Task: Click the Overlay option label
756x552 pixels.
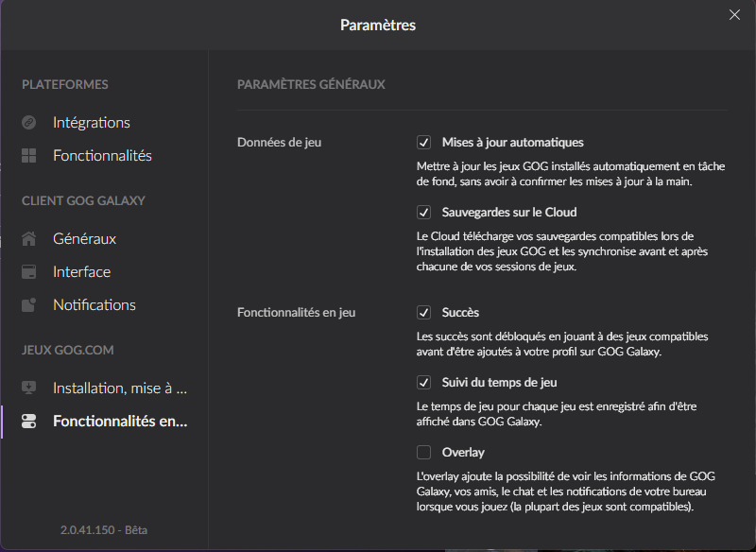Action: click(463, 452)
